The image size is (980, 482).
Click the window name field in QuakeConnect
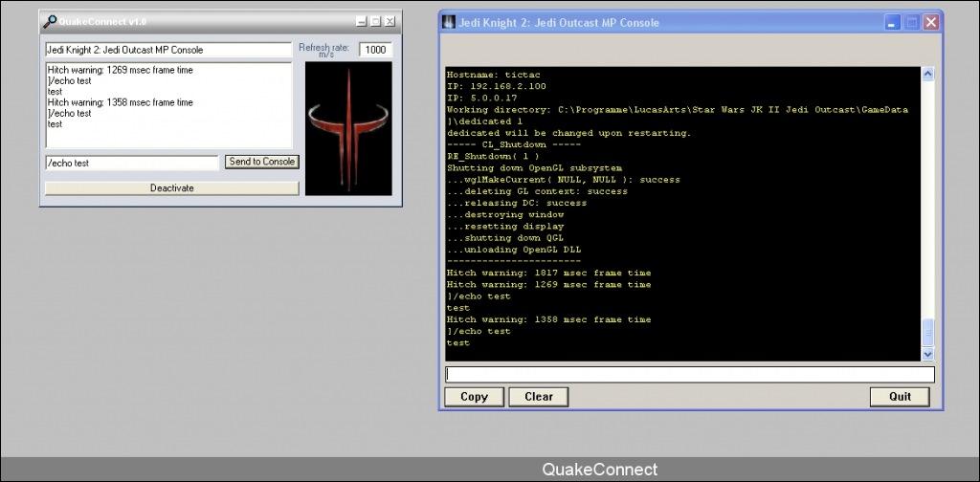click(167, 50)
